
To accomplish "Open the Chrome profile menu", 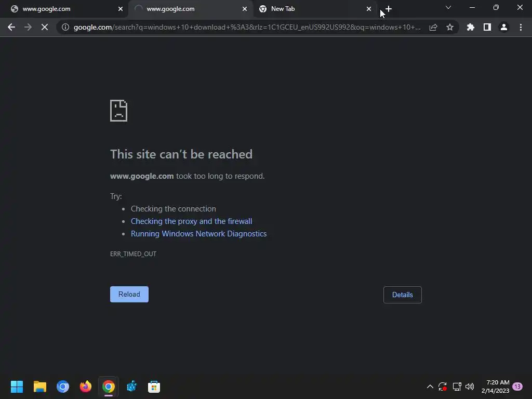I will coord(504,27).
